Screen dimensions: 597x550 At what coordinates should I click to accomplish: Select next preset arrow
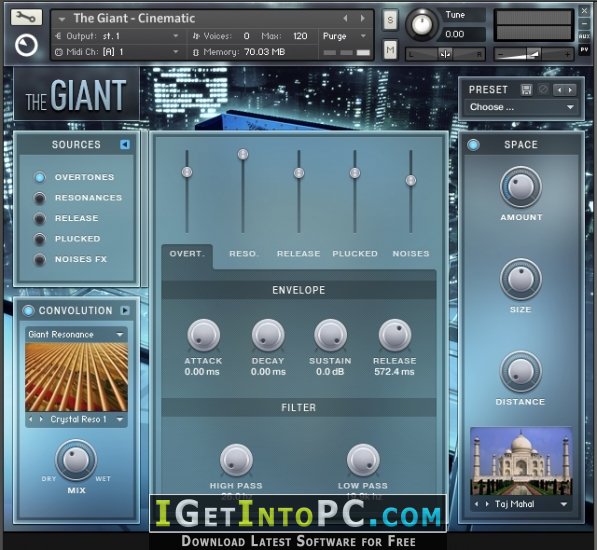(x=570, y=90)
